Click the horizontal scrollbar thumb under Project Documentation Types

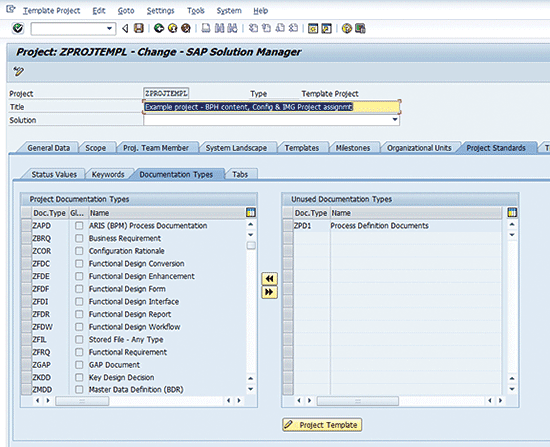tap(82, 401)
